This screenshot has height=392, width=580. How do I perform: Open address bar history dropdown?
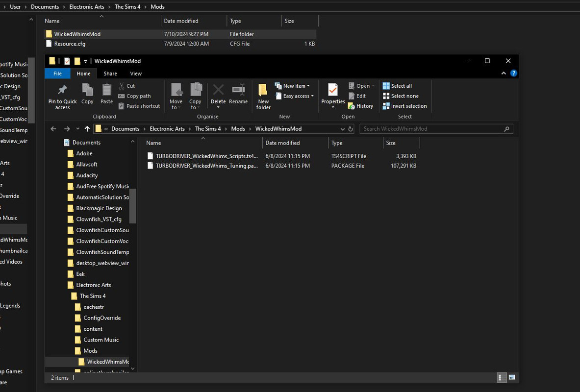click(x=343, y=129)
